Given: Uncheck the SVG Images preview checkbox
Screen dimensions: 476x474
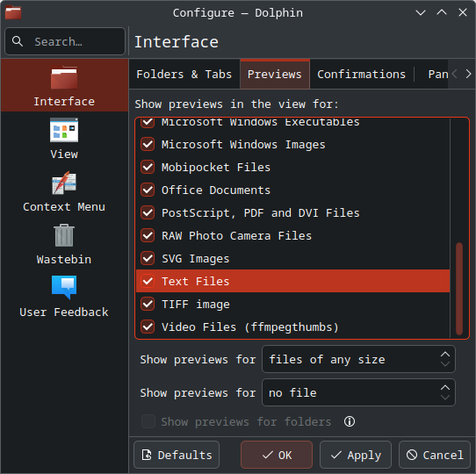Looking at the screenshot, I should [x=148, y=259].
